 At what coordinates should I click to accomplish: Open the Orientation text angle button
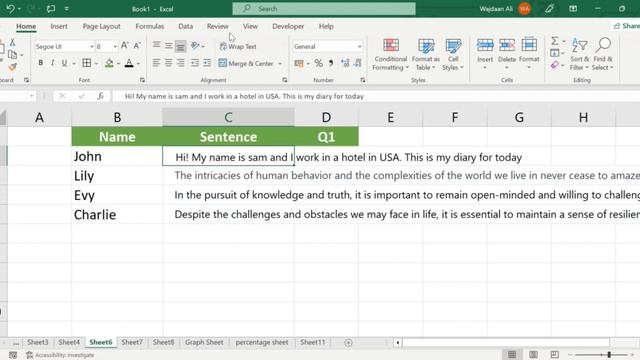[x=196, y=46]
